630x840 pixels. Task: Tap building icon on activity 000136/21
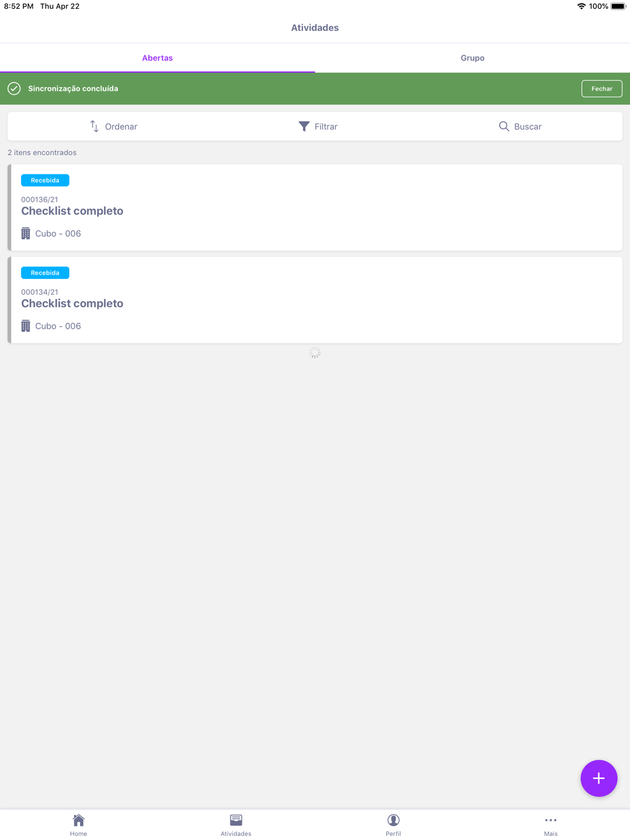(26, 234)
